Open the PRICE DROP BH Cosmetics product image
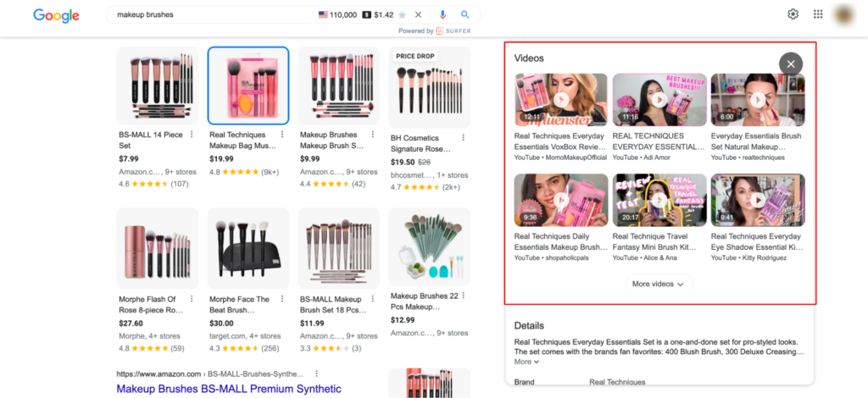The image size is (868, 398). 430,87
